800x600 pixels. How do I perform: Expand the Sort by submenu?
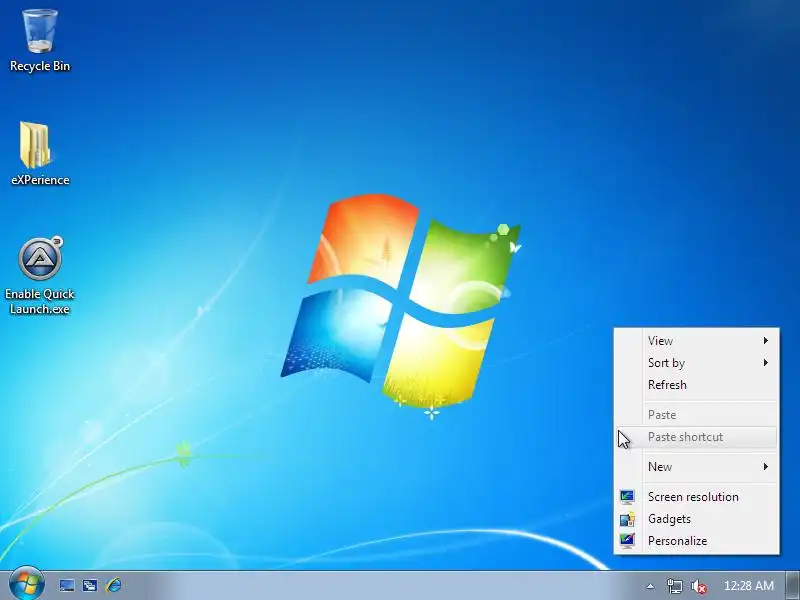coord(696,363)
